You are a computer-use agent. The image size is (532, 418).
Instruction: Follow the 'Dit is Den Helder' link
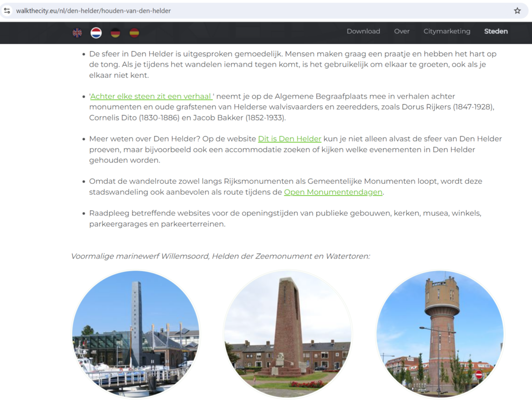(289, 139)
